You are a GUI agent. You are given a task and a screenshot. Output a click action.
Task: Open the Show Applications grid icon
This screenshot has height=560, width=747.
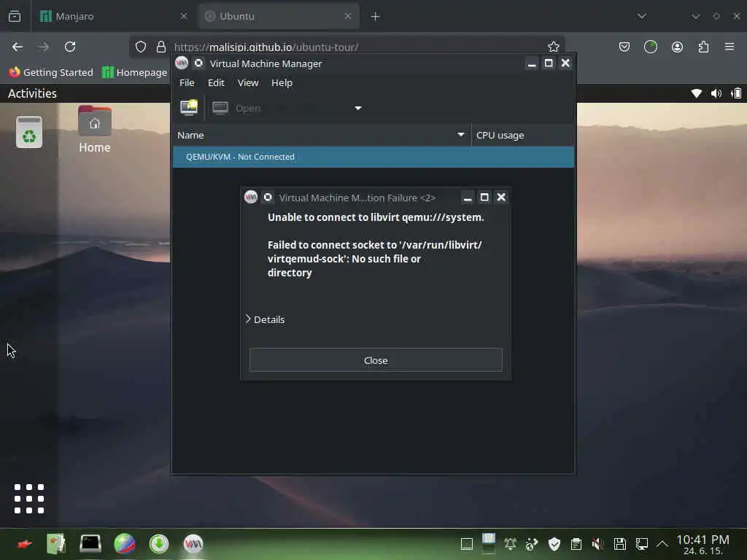(x=29, y=499)
